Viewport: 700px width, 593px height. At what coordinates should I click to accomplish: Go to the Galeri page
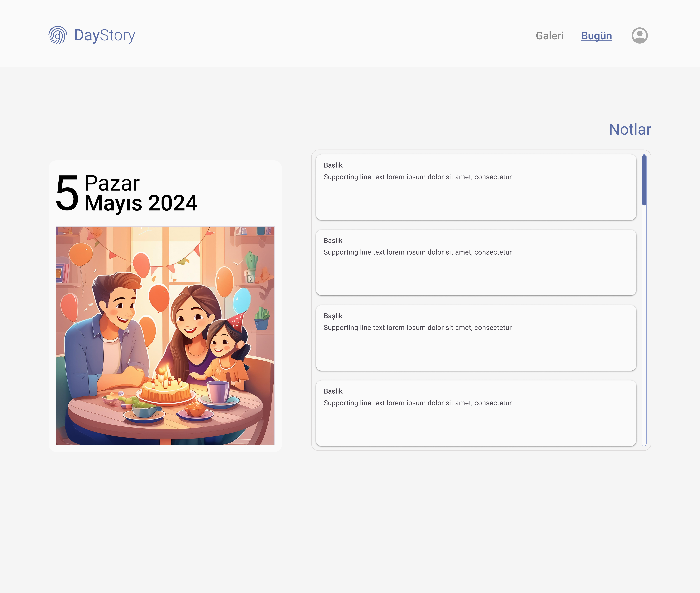[x=549, y=36]
